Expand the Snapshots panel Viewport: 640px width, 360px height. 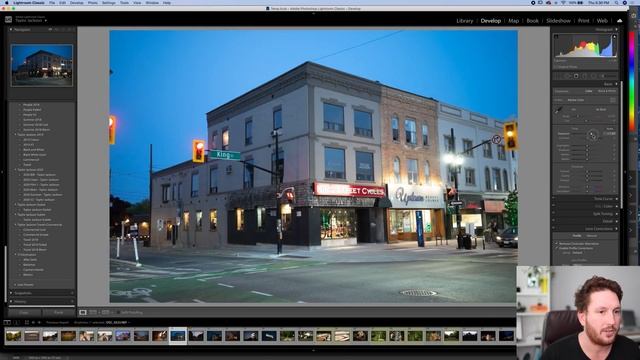[x=11, y=293]
